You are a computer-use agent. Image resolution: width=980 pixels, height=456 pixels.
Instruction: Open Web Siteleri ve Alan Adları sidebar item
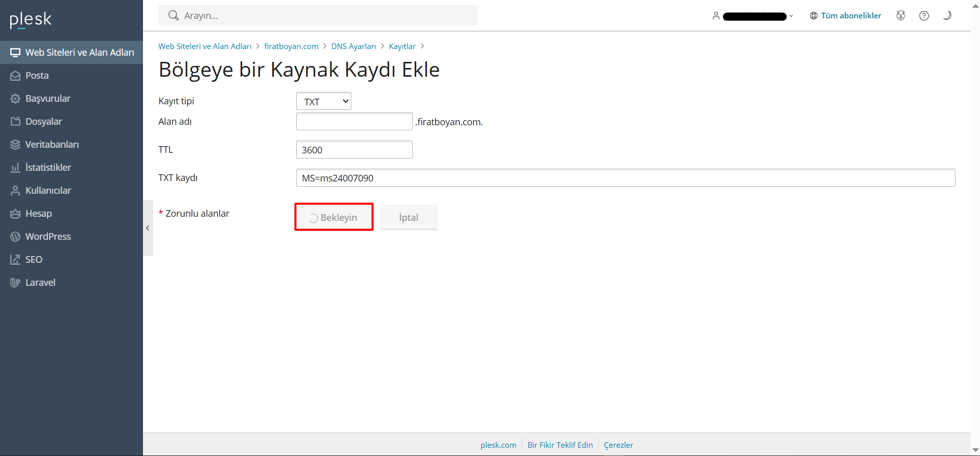(71, 52)
